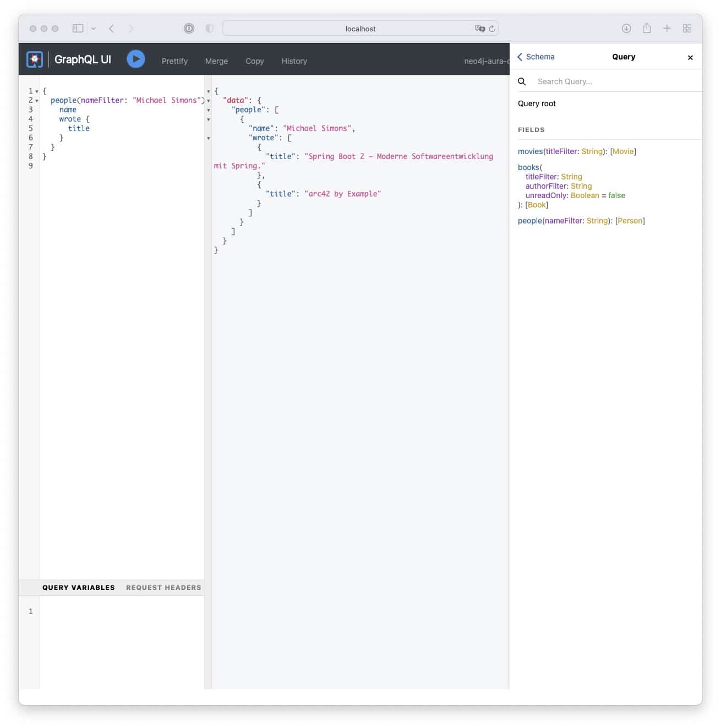This screenshot has height=728, width=721.
Task: Open the books field documentation
Action: 528,167
